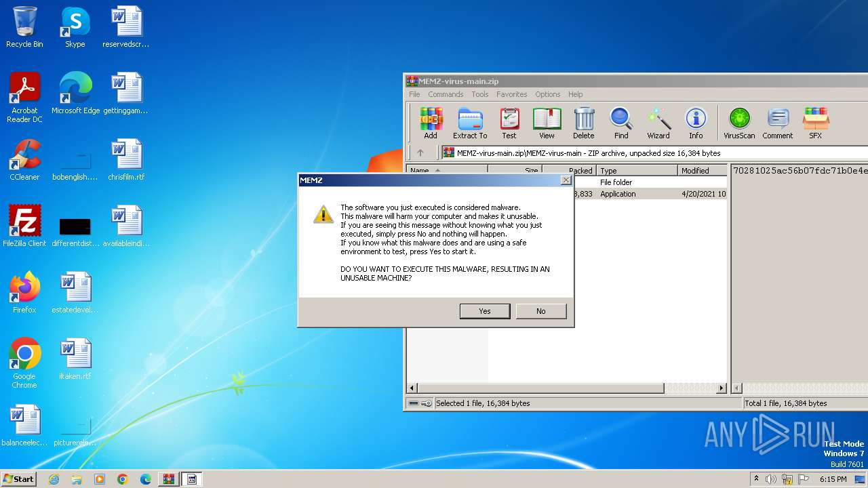Open the Options menu in WinRAR

pyautogui.click(x=547, y=94)
